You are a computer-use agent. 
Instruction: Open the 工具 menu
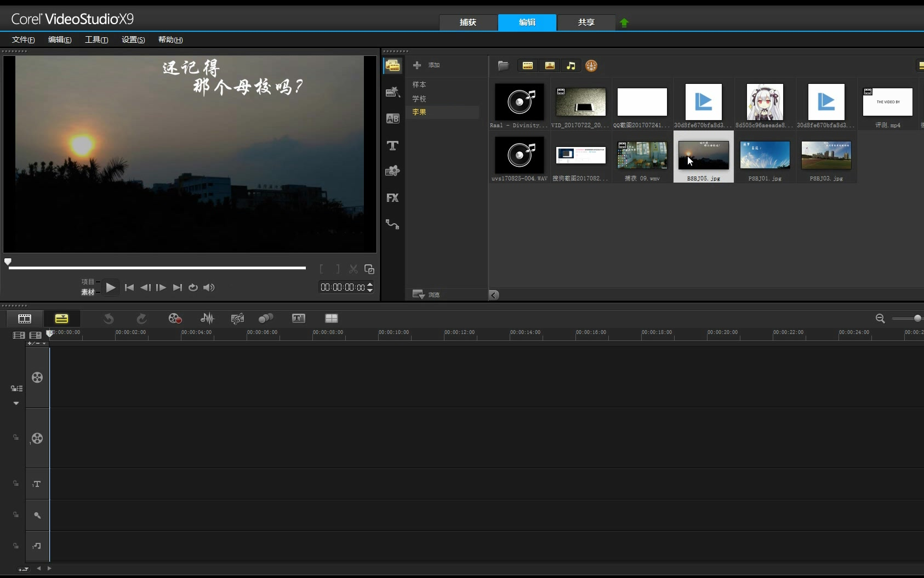point(96,39)
